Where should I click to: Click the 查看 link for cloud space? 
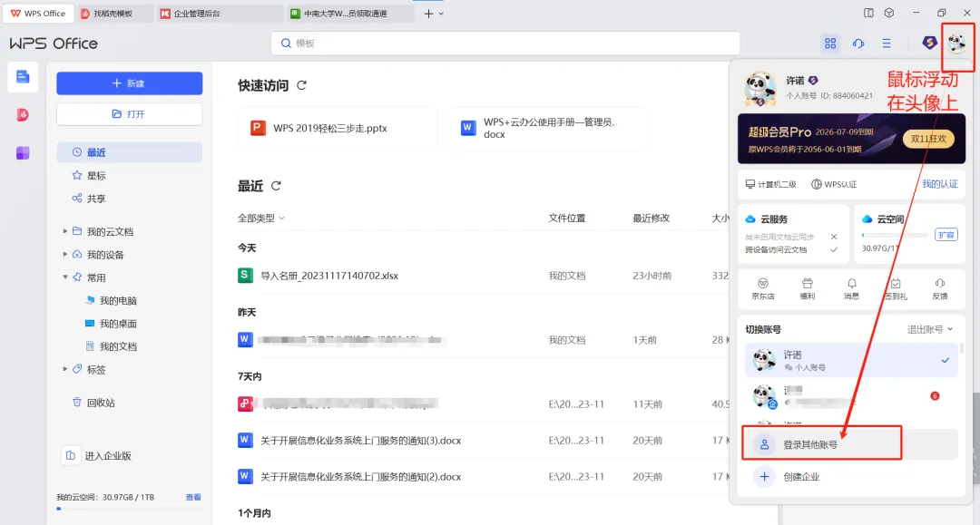click(193, 498)
